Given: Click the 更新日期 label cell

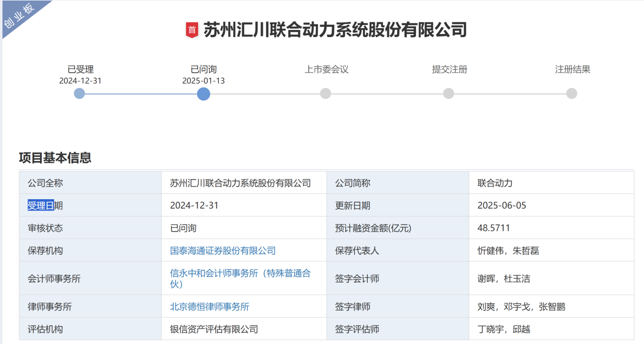Looking at the screenshot, I should [x=398, y=205].
